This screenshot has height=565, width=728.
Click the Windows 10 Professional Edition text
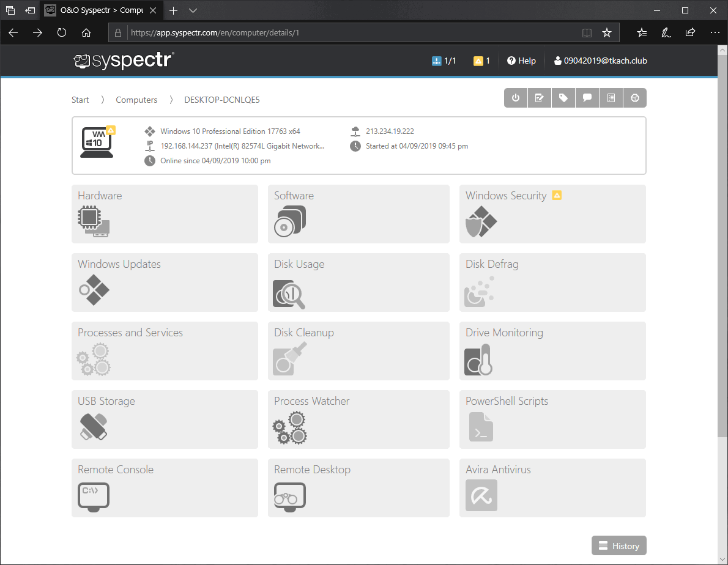click(x=230, y=131)
